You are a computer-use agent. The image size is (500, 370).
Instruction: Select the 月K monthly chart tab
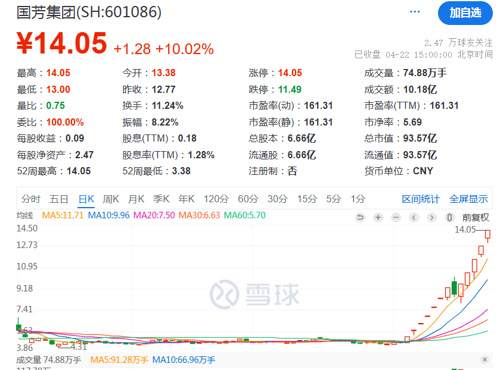coord(136,199)
